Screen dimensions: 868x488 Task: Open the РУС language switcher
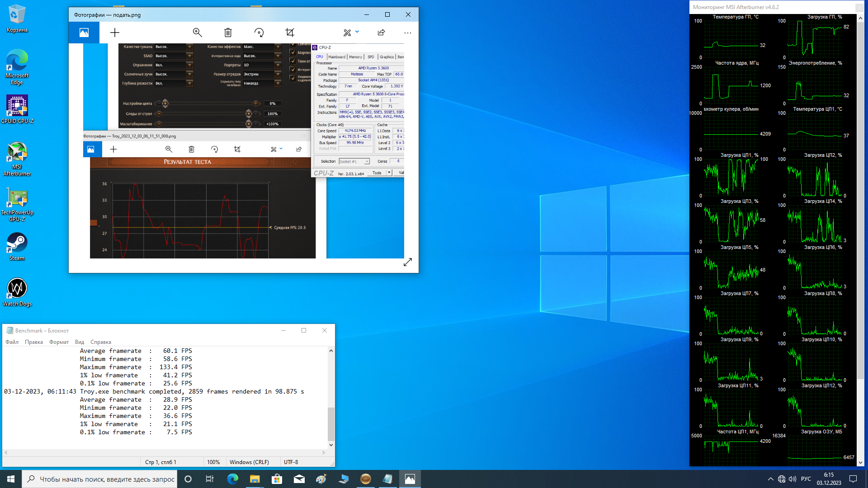tap(806, 479)
